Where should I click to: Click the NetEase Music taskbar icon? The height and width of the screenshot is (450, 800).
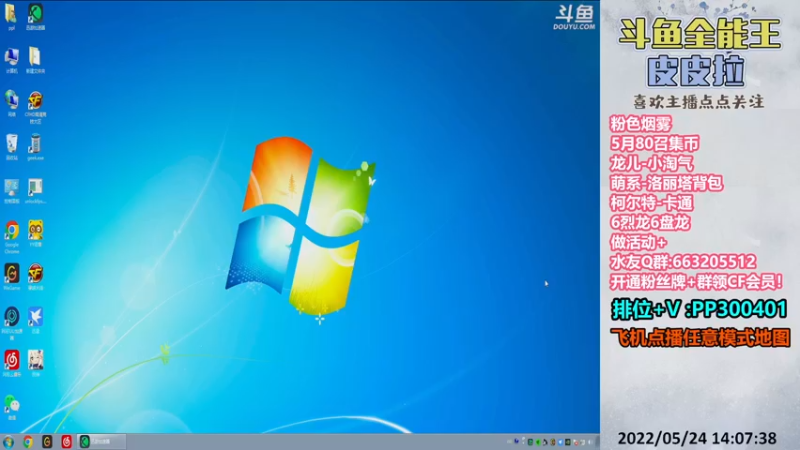[x=66, y=442]
